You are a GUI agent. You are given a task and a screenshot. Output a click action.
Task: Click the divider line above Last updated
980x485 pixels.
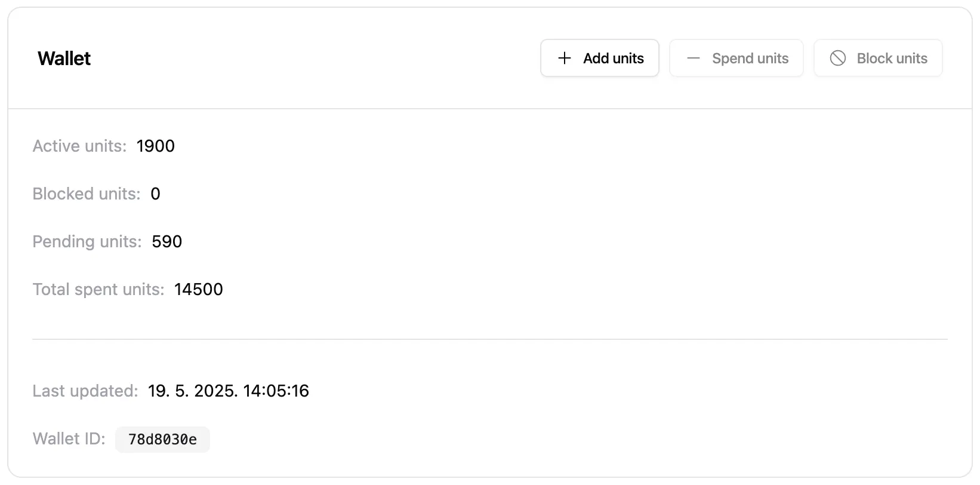click(x=489, y=339)
